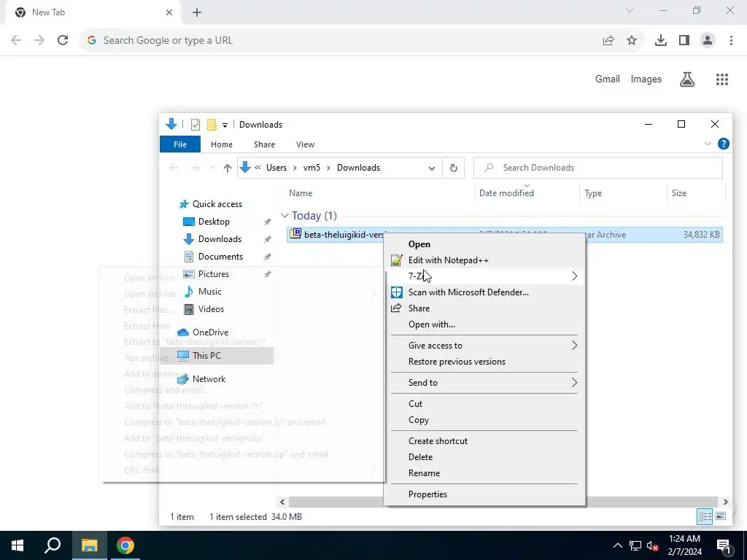Open Quick Access Toolbar customize dropdown
This screenshot has width=747, height=560.
(225, 125)
